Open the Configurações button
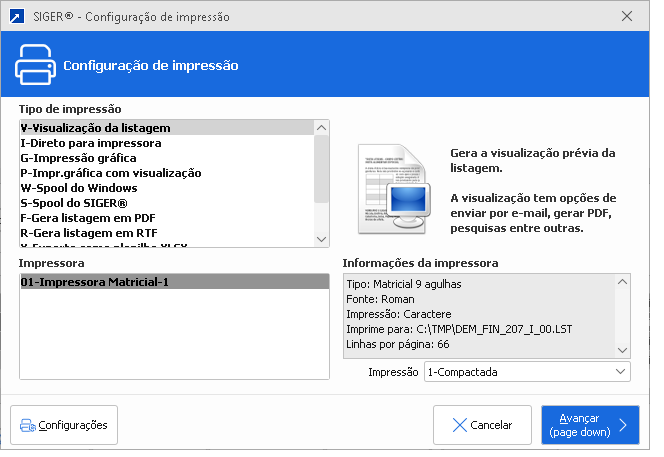The height and width of the screenshot is (457, 664). [64, 425]
